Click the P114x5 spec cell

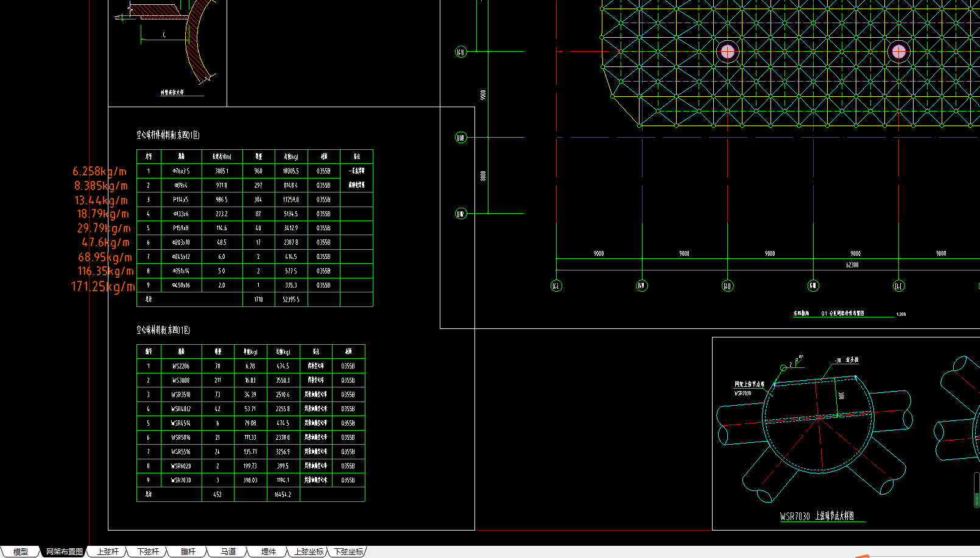(181, 200)
